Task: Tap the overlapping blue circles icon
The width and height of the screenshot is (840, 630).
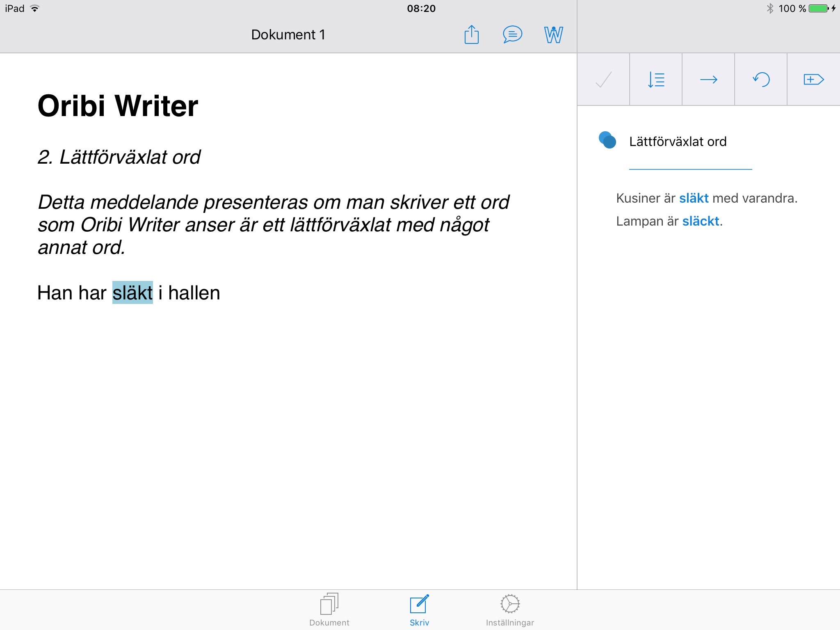Action: [607, 140]
